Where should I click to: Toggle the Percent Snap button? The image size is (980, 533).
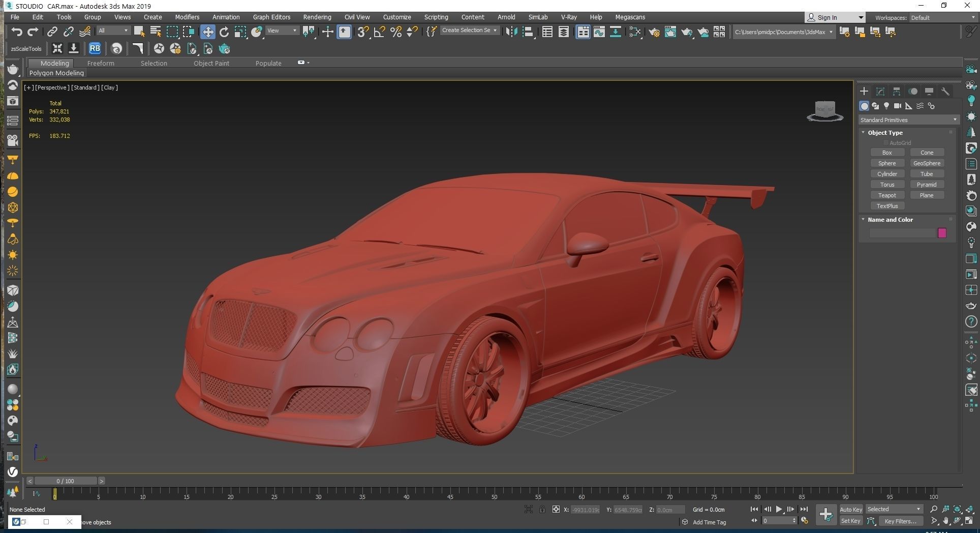[x=396, y=32]
